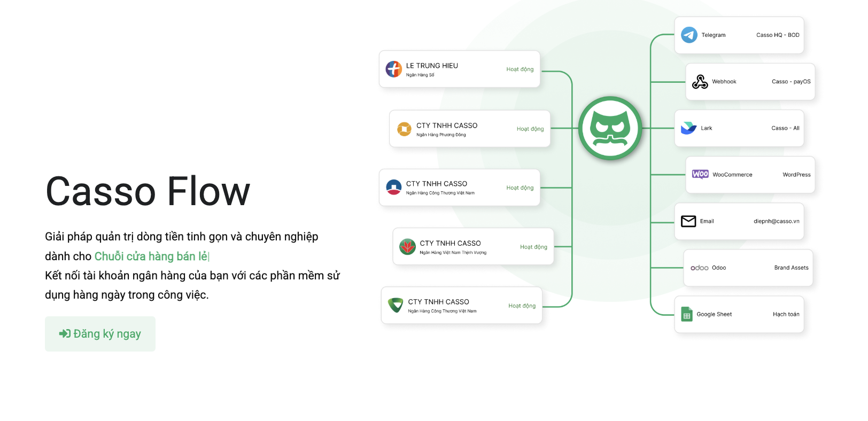868x421 pixels.
Task: Click the Ngân Hàng Phương Đông logo
Action: click(x=404, y=129)
